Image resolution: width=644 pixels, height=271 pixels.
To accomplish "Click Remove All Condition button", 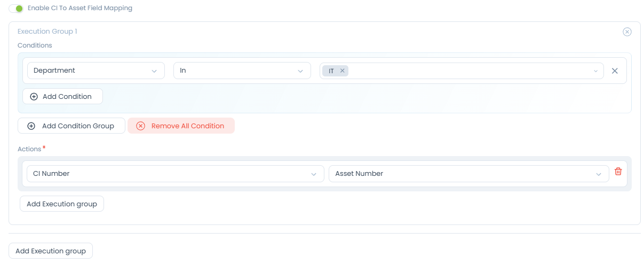I will (x=181, y=126).
